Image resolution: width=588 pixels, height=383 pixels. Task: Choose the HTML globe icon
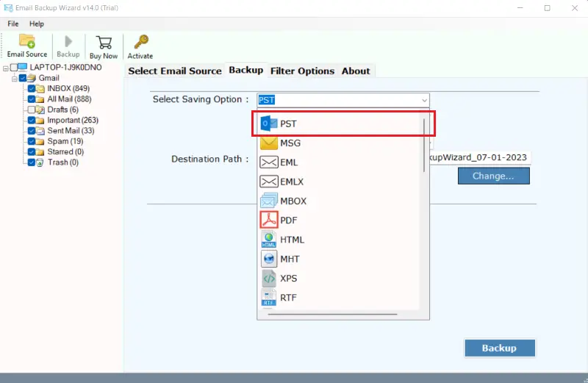(268, 240)
